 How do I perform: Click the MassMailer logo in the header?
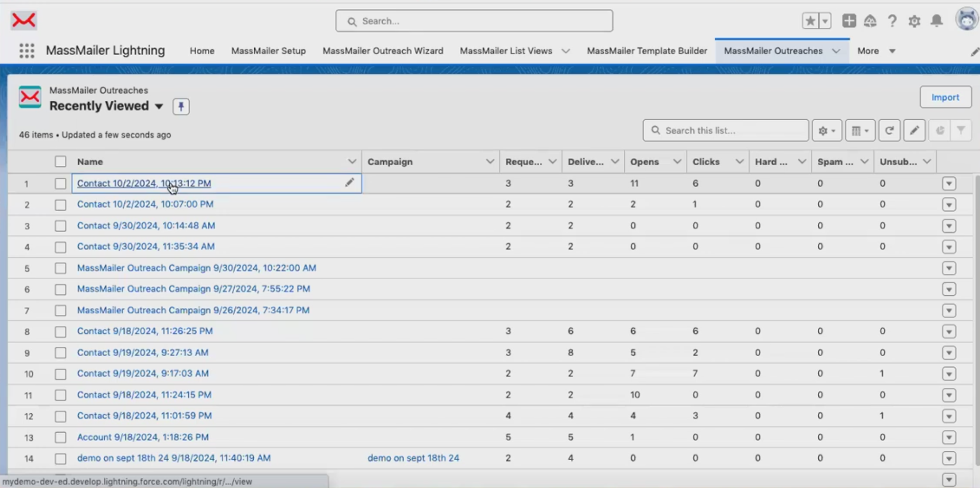23,20
